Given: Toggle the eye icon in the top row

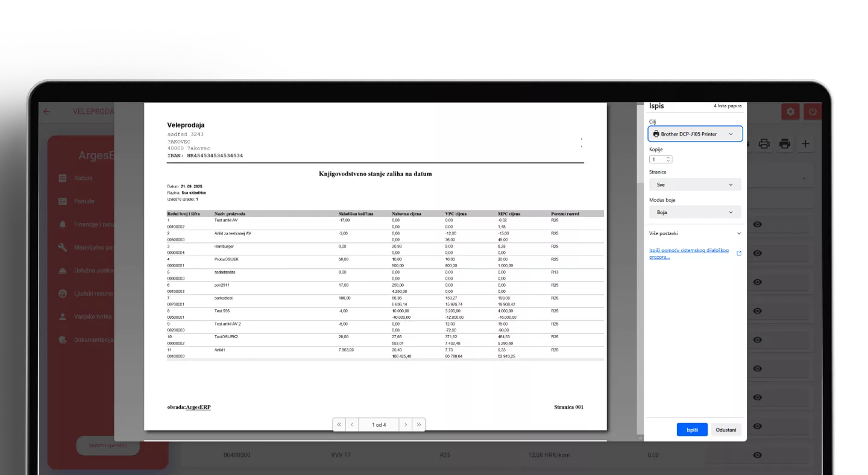Looking at the screenshot, I should pyautogui.click(x=758, y=224).
